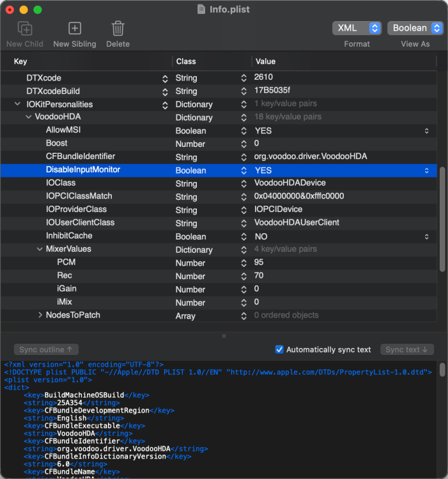Change class stepper for DisableInputMonitor row
This screenshot has width=448, height=479.
click(243, 171)
